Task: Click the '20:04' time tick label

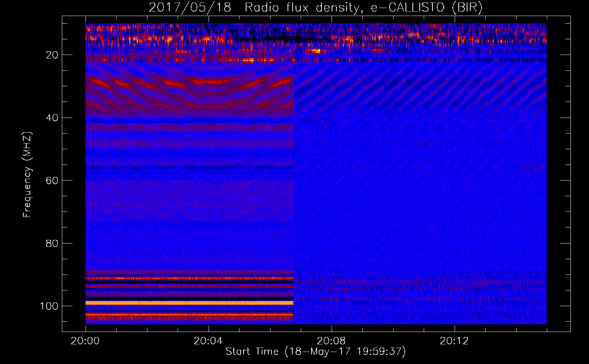Action: [208, 341]
